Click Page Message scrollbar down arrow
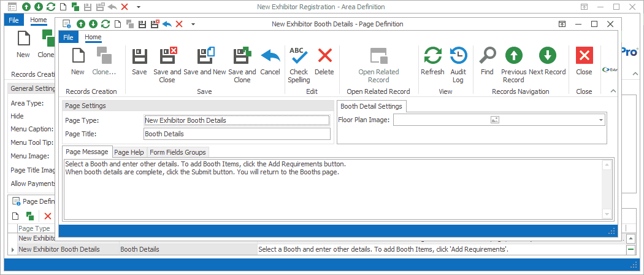Viewport: 644px width, 275px height. [x=607, y=214]
